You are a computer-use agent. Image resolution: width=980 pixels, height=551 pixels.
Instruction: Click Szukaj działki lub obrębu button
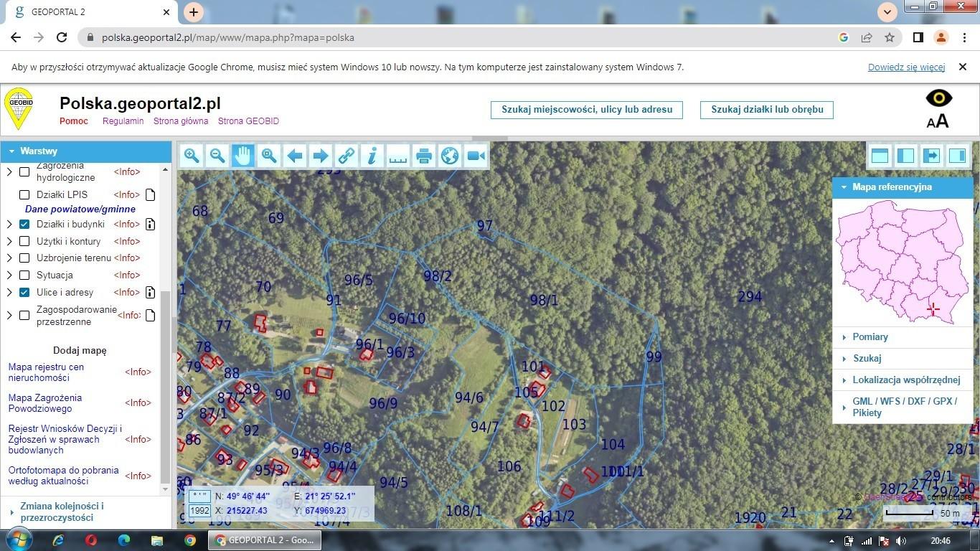[x=767, y=110]
